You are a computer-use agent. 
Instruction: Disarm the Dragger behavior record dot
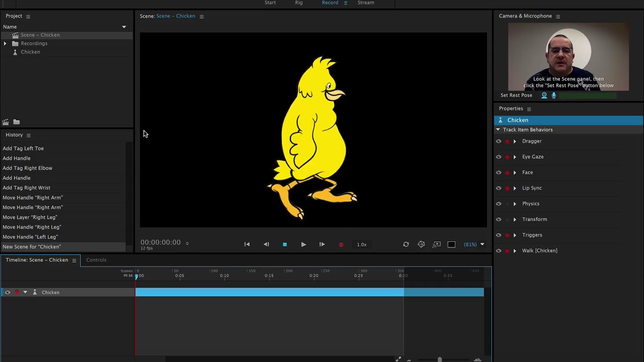(x=507, y=142)
